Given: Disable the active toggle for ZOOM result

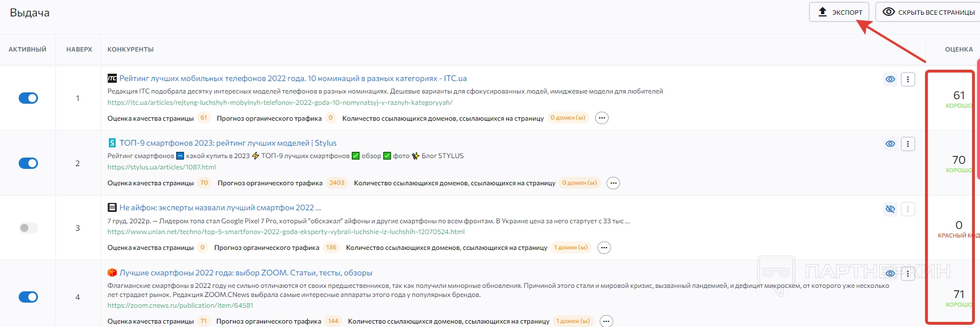Looking at the screenshot, I should (28, 297).
